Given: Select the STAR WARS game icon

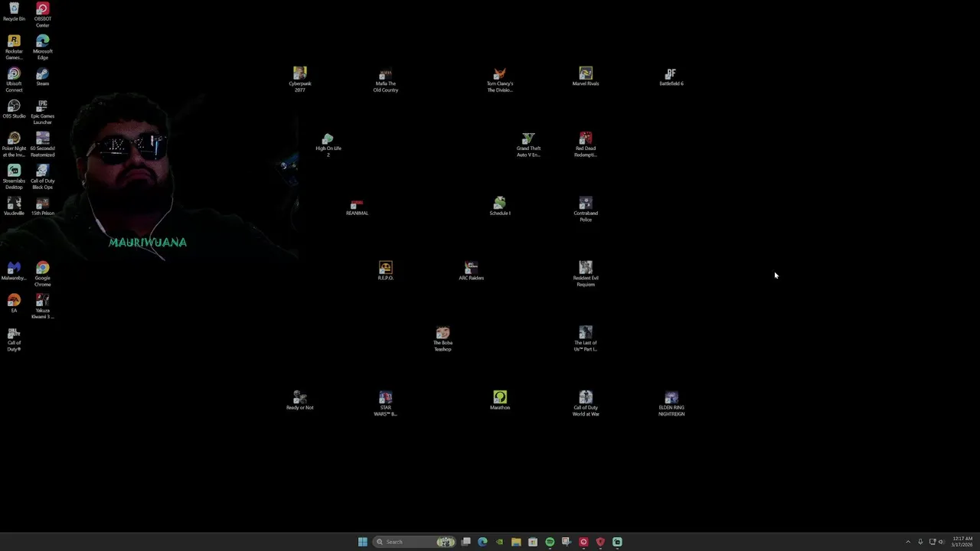Looking at the screenshot, I should (x=386, y=403).
